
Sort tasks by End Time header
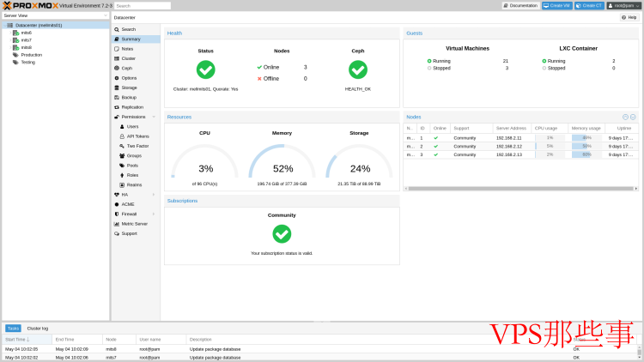coord(77,340)
